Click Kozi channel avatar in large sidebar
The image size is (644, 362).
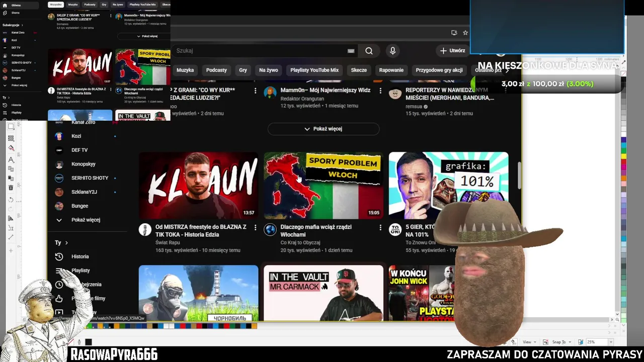click(x=59, y=136)
